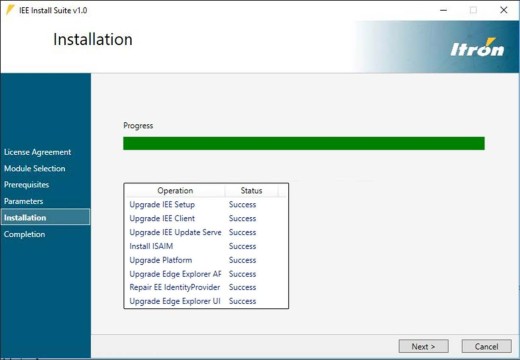Screen dimensions: 520x360
Task: Click the Operation column header
Action: coord(175,190)
